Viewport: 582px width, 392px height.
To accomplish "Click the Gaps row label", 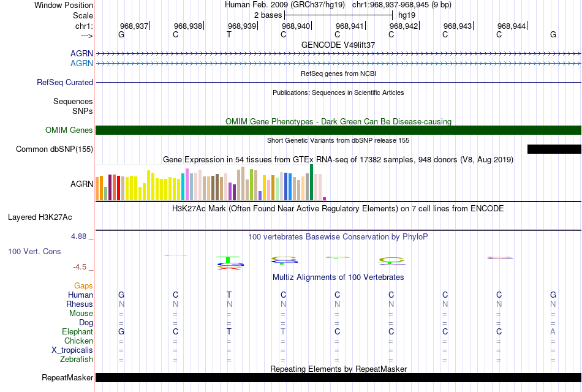I will [x=83, y=286].
